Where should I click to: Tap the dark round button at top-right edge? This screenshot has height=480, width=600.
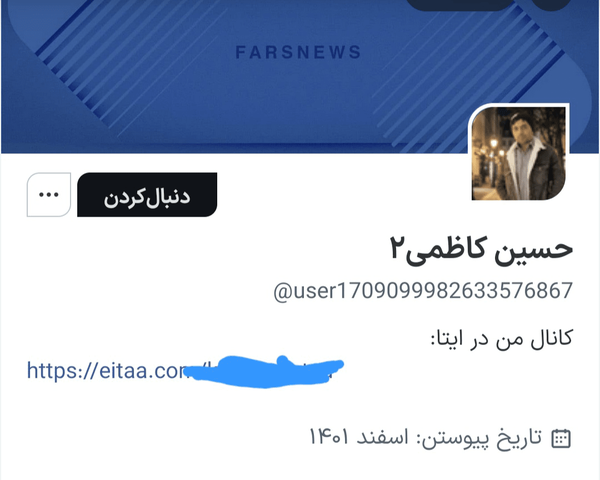tap(550, 4)
